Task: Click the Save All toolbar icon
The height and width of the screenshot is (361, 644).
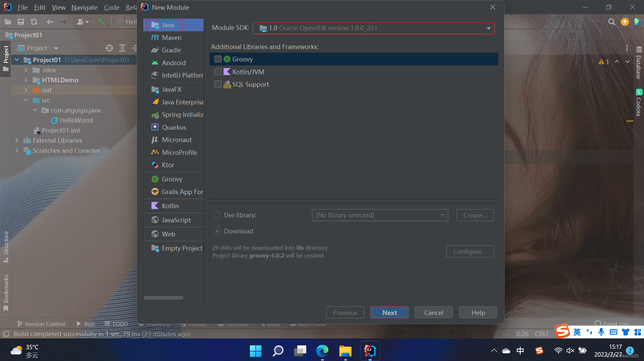Action: tap(21, 22)
